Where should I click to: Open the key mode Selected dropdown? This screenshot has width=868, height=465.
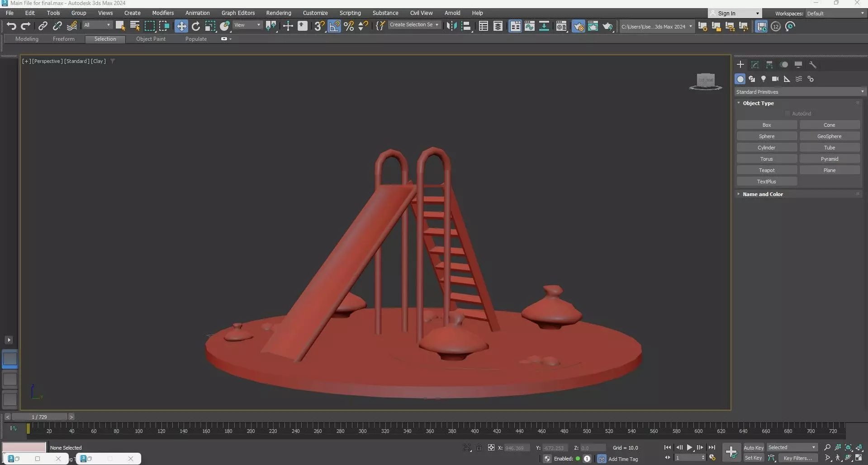[792, 447]
